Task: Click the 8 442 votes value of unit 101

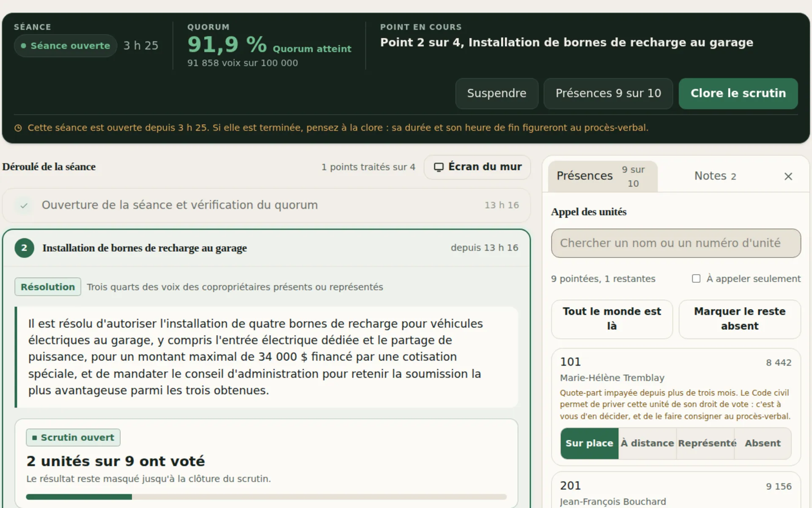Action: (x=779, y=363)
